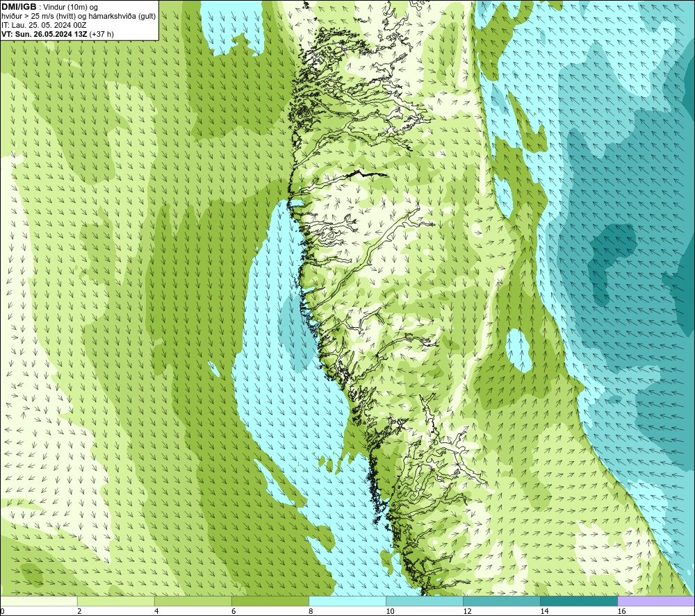Click the 14–16 m/s dark teal legend swatch
695x616 pixels.
579,601
